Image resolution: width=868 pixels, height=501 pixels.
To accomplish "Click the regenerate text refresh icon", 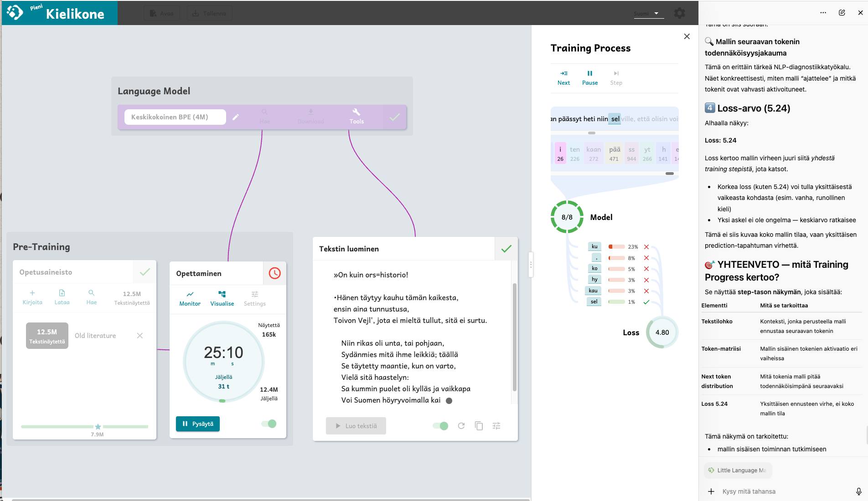I will [461, 426].
